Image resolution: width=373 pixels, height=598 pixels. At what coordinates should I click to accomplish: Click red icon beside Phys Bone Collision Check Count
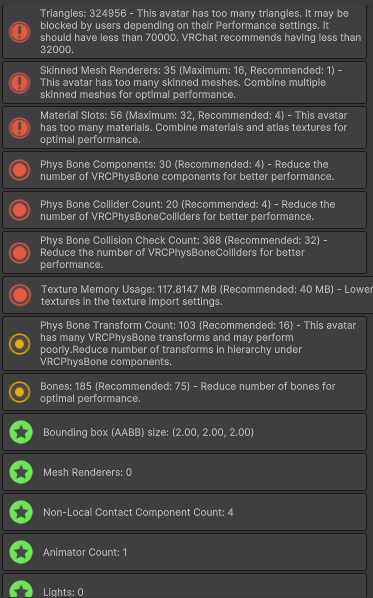pyautogui.click(x=19, y=252)
